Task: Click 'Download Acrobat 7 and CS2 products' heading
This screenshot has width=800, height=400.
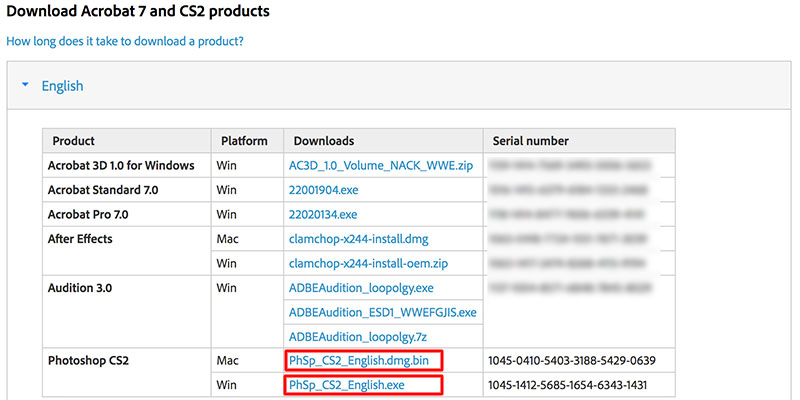Action: (x=138, y=11)
